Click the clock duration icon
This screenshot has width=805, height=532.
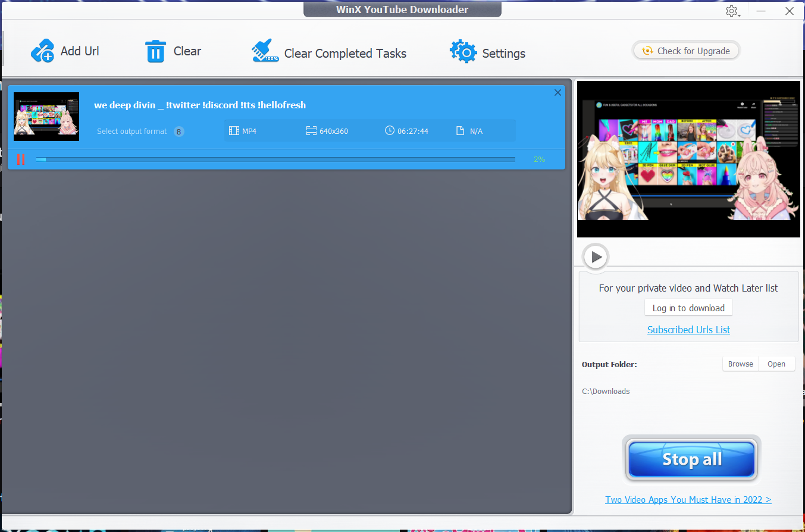pos(390,130)
